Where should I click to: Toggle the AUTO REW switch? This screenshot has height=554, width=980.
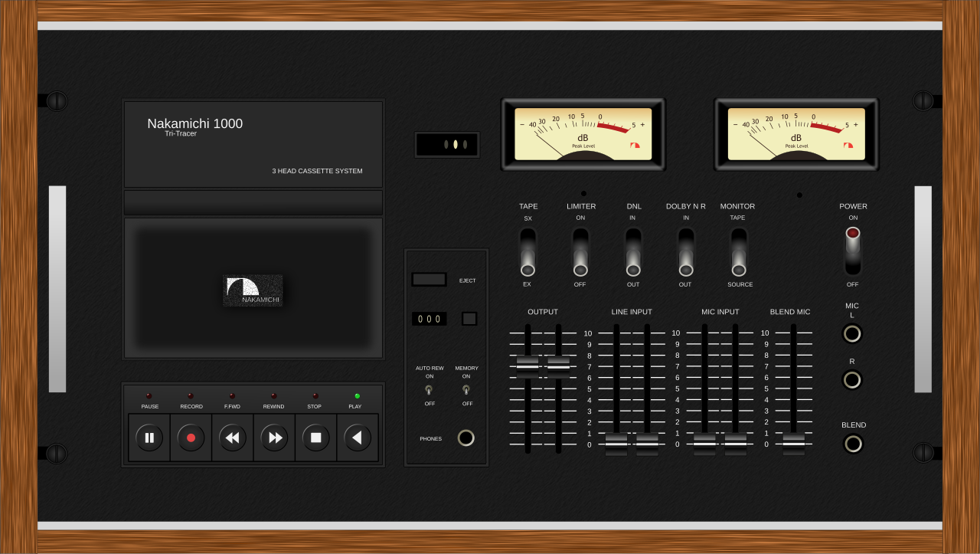pos(429,390)
